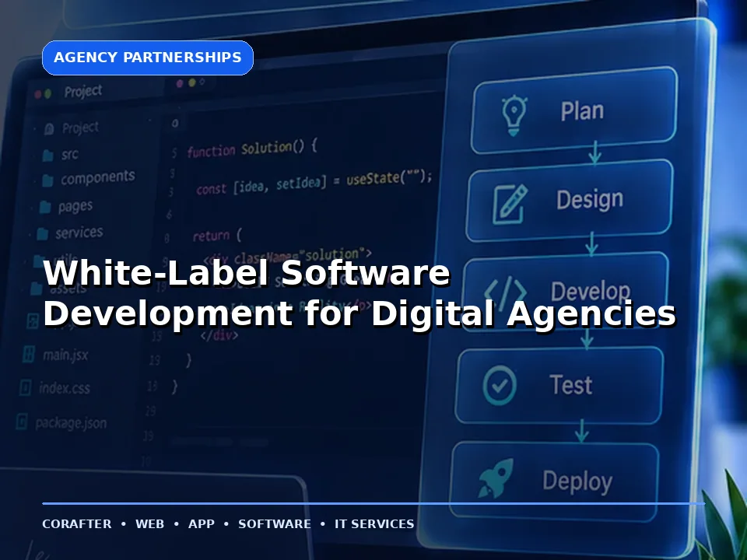
Task: Select the Test step box
Action: pos(559,385)
